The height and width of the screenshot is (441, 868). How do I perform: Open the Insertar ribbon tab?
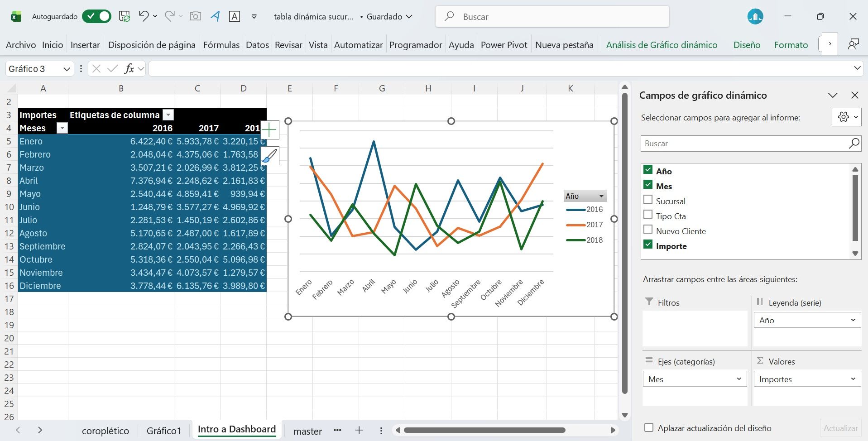pos(85,45)
